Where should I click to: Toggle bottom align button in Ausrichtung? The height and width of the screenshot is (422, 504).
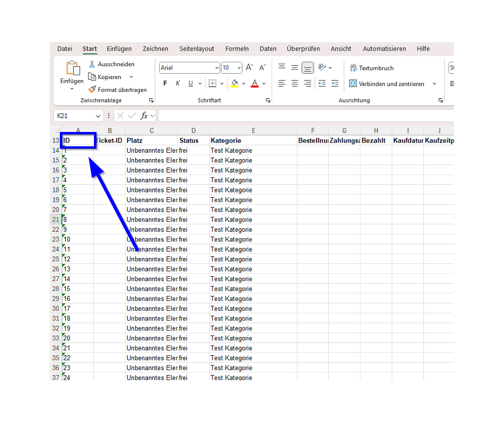coord(308,68)
